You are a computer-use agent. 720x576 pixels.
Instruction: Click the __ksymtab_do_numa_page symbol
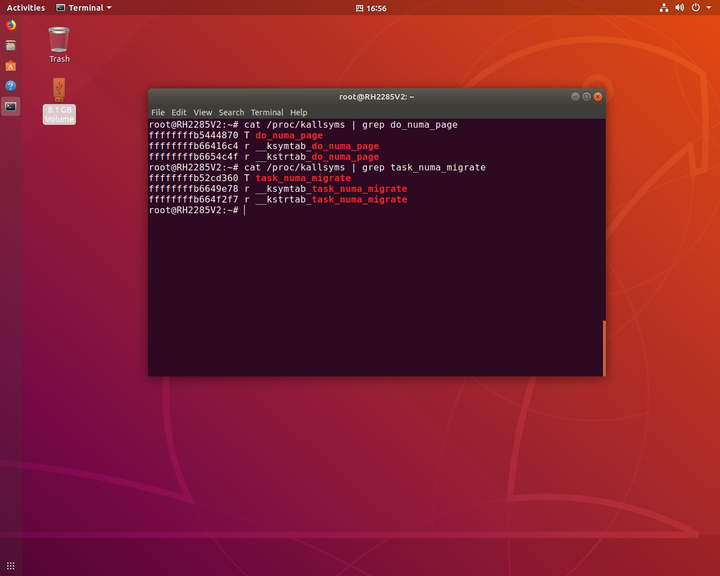[317, 146]
